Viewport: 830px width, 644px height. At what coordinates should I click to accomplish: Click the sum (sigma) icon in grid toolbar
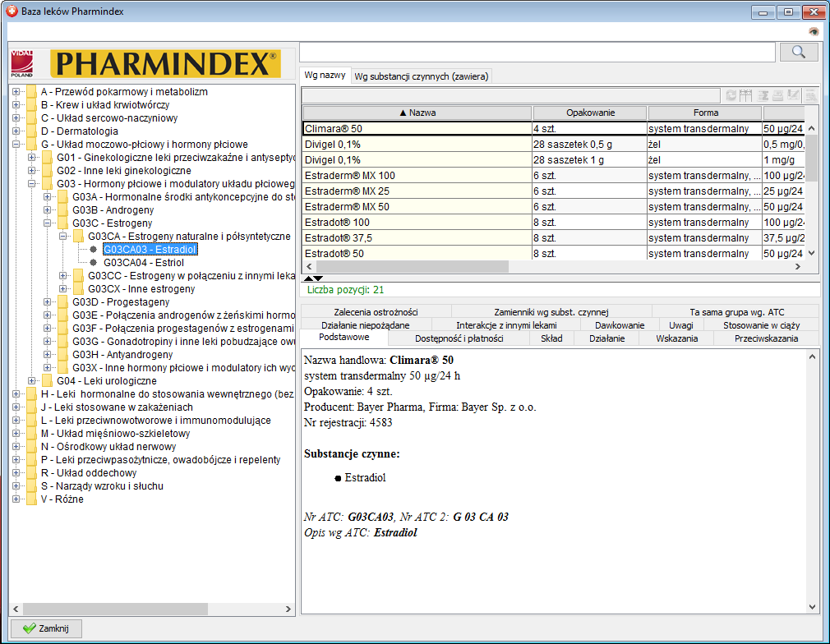[x=763, y=95]
